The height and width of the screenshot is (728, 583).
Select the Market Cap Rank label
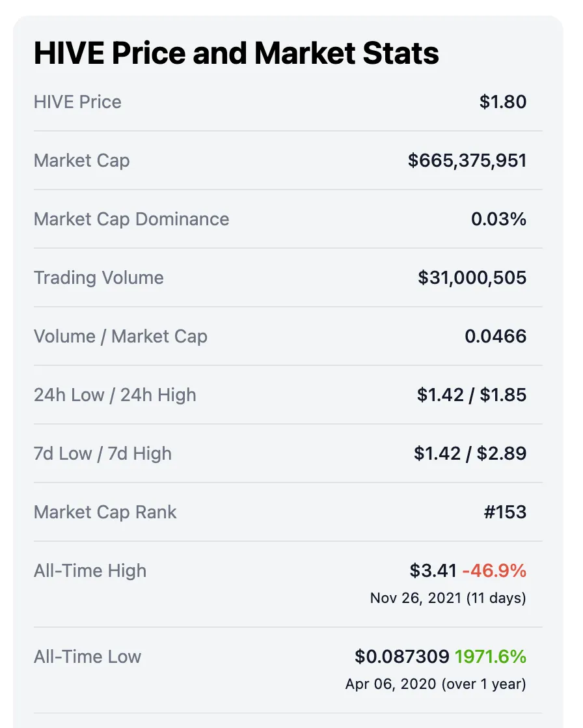pos(105,512)
